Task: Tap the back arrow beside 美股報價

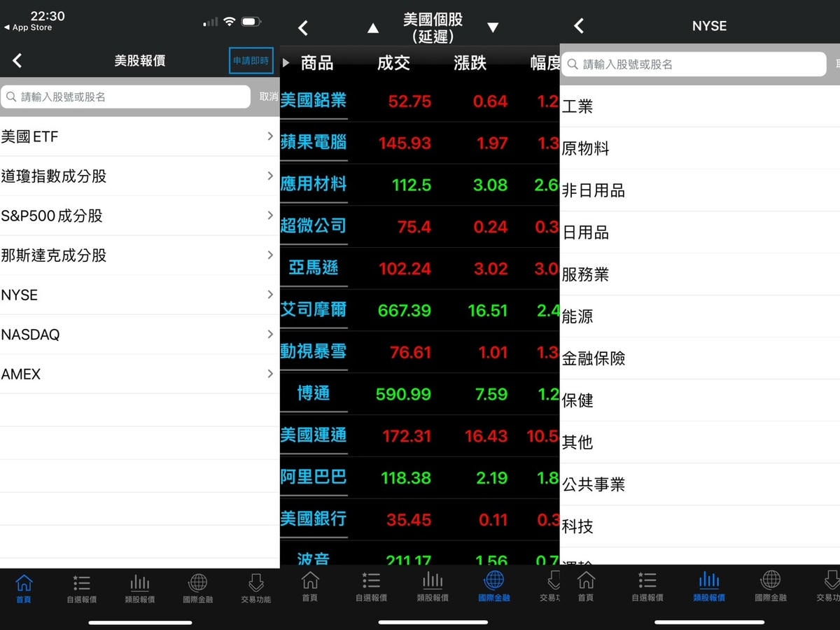Action: point(17,61)
